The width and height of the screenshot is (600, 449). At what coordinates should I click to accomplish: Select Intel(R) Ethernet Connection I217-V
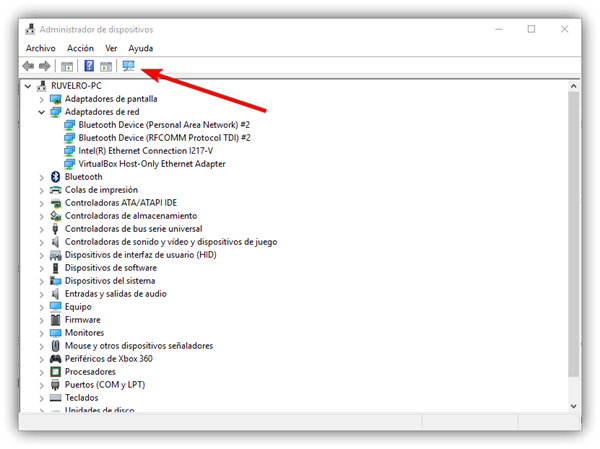tap(146, 151)
